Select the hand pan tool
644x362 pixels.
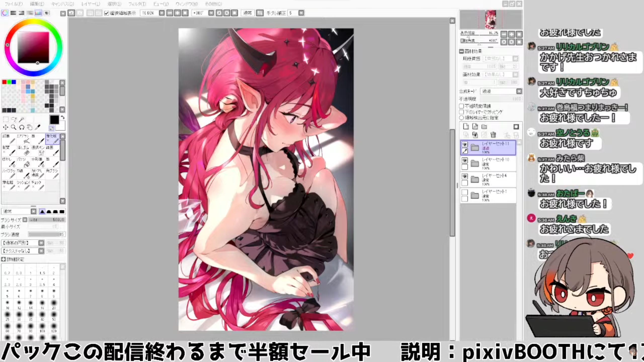pos(30,127)
